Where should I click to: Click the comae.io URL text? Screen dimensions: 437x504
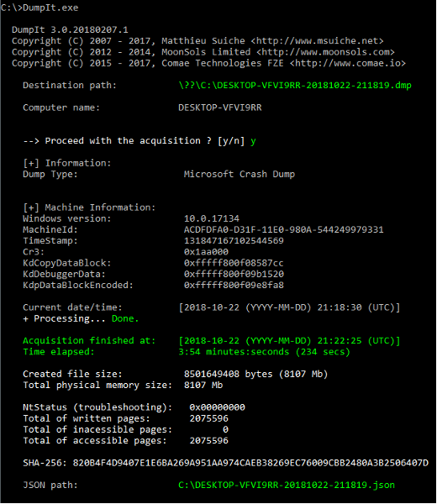click(x=348, y=63)
